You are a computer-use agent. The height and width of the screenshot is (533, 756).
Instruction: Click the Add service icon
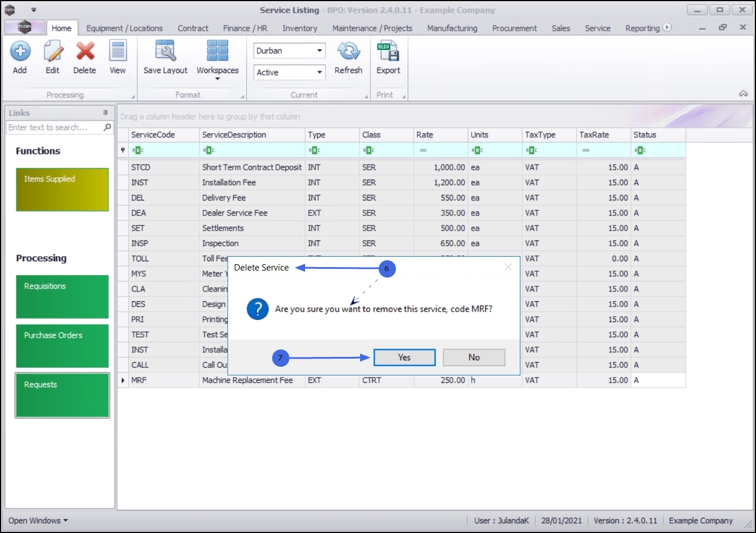pos(20,52)
